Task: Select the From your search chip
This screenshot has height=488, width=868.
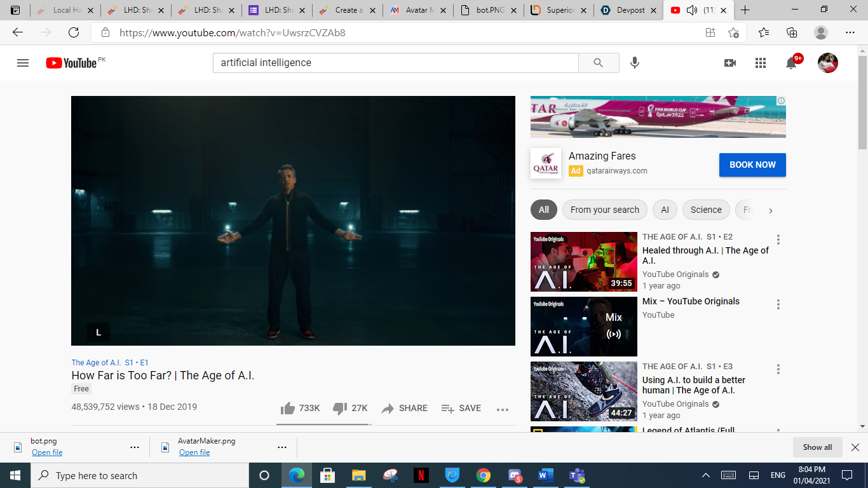Action: (605, 210)
